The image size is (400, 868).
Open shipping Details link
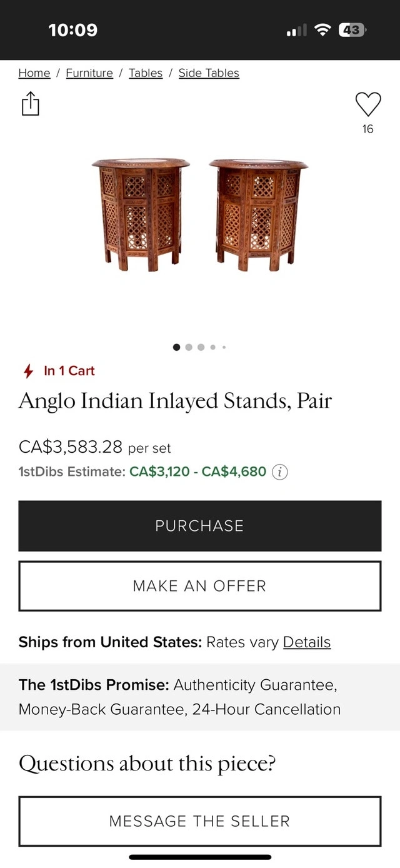point(307,642)
